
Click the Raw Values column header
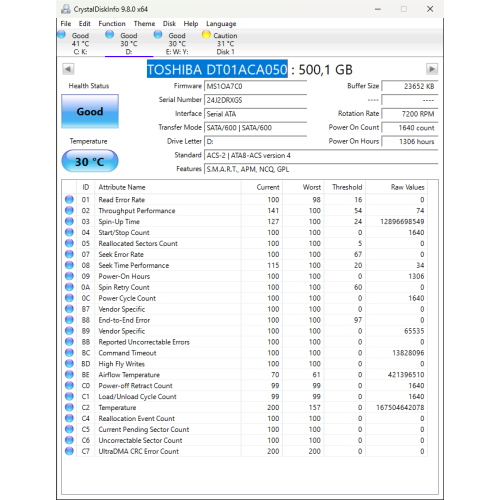[x=397, y=187]
